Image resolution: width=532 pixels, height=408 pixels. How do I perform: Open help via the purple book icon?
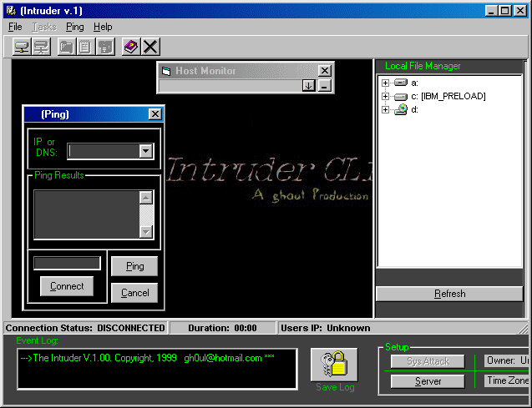coord(130,47)
